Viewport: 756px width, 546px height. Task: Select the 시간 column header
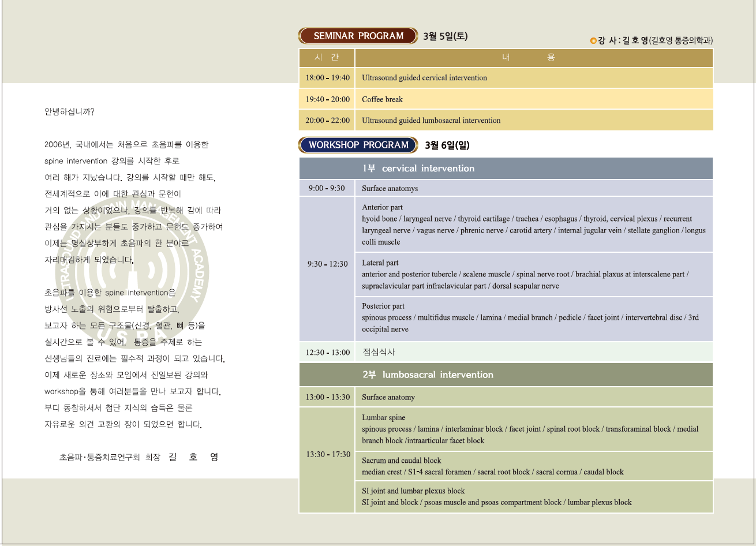tap(327, 58)
